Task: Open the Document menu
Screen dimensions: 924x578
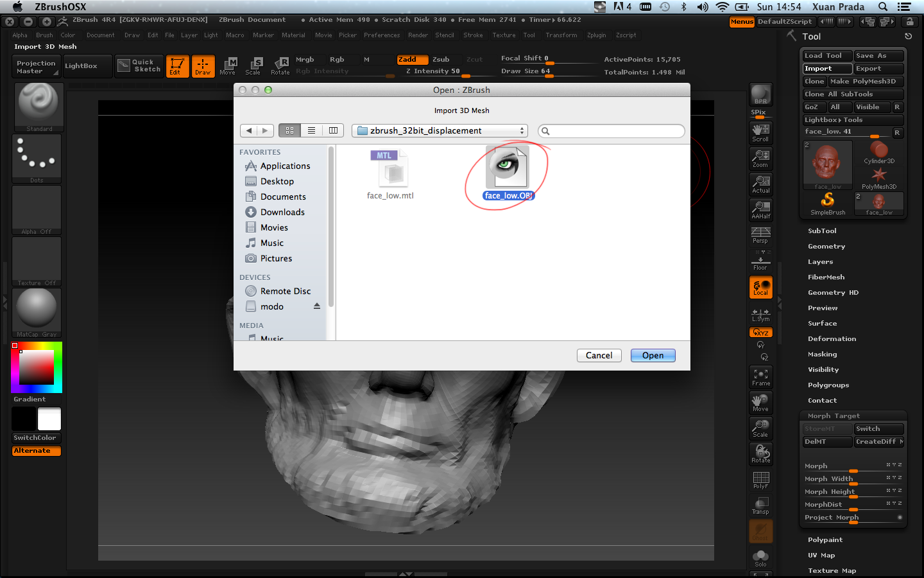Action: click(x=101, y=35)
